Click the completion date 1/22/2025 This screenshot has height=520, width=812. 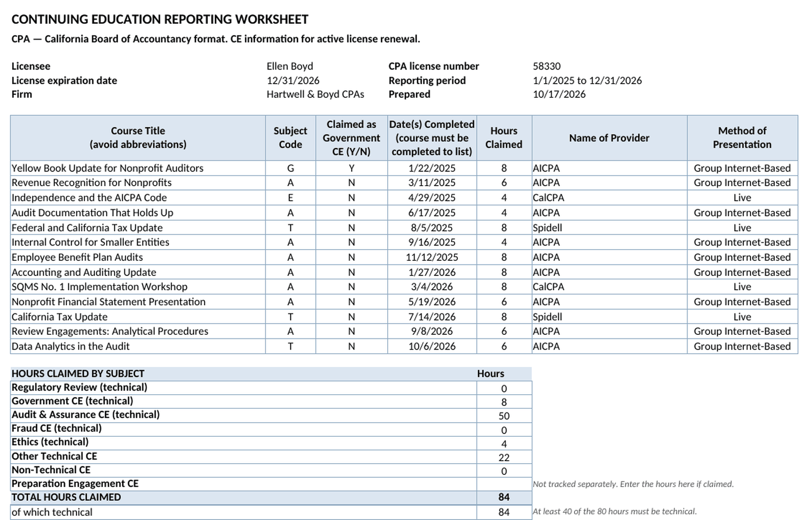click(432, 168)
